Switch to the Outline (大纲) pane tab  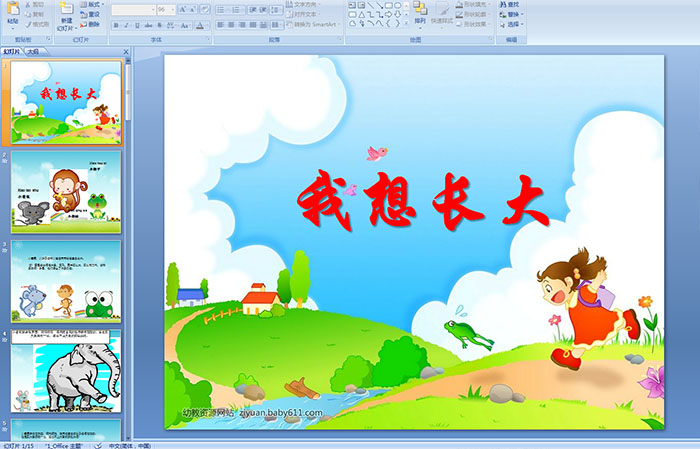click(x=33, y=52)
